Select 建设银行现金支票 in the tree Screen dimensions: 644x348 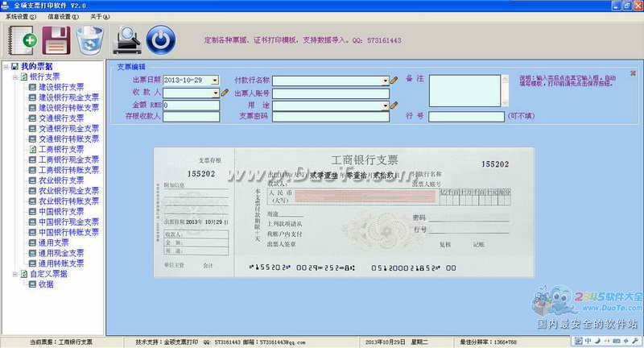click(68, 97)
